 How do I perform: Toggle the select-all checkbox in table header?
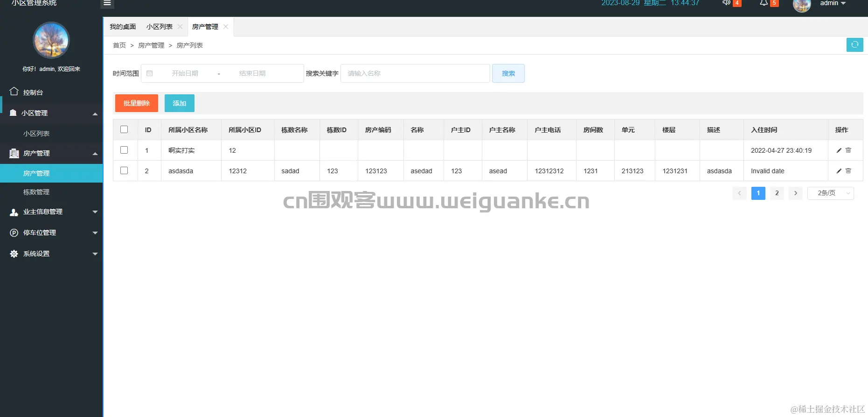pos(124,129)
